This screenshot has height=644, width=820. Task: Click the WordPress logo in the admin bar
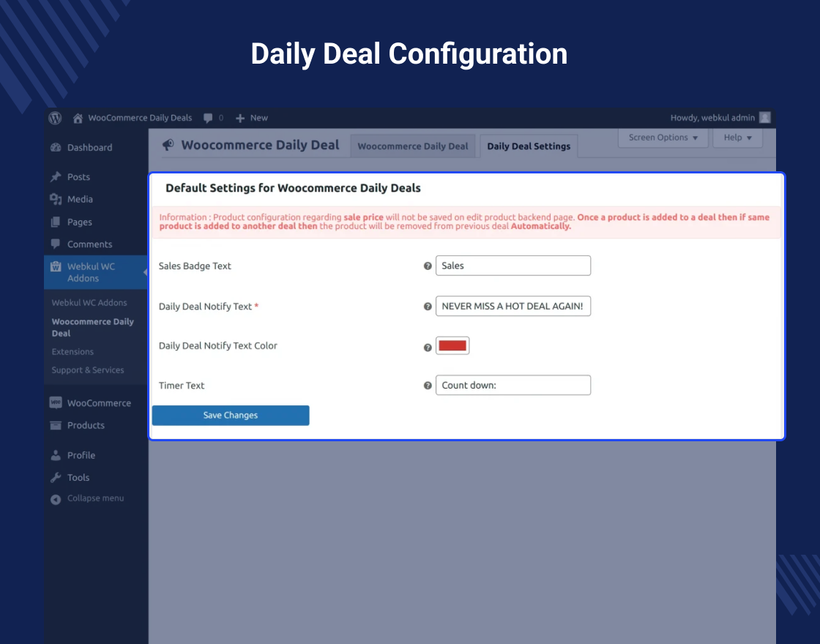pyautogui.click(x=55, y=118)
